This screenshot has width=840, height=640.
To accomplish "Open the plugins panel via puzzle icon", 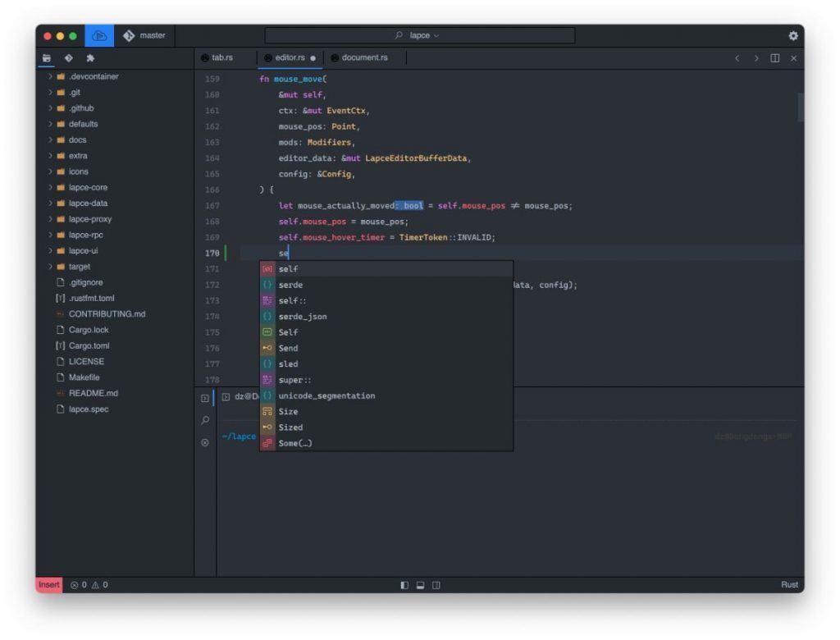I will [90, 58].
